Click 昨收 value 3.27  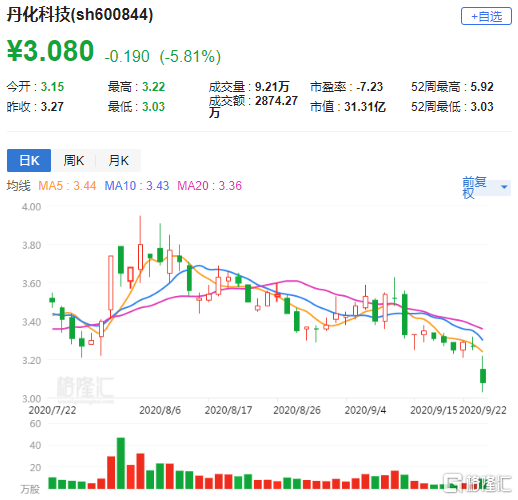(x=52, y=107)
